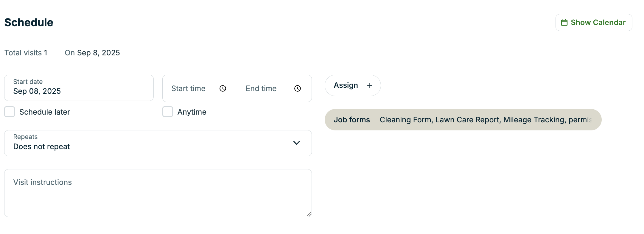
Task: Expand the Repeats chevron arrow
Action: [296, 143]
